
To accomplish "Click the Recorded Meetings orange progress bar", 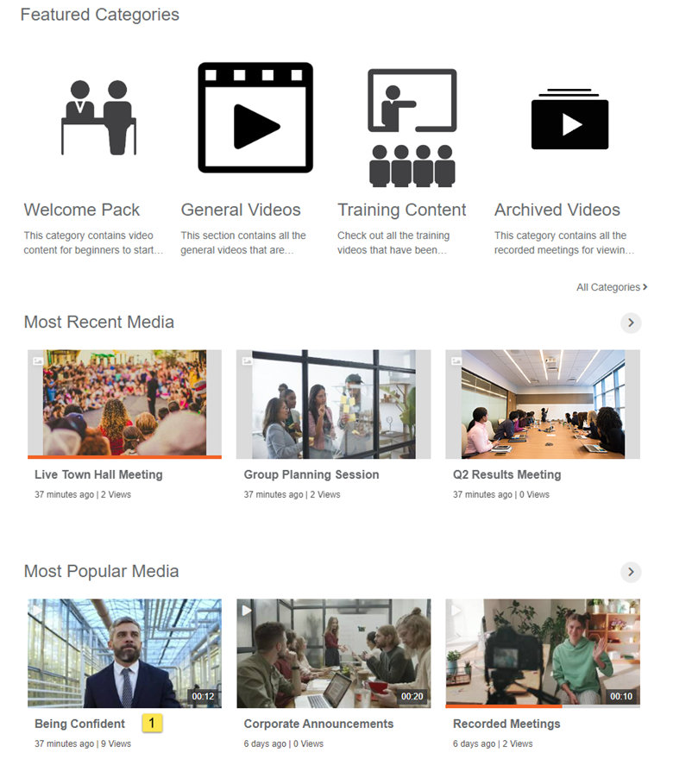I will point(504,706).
